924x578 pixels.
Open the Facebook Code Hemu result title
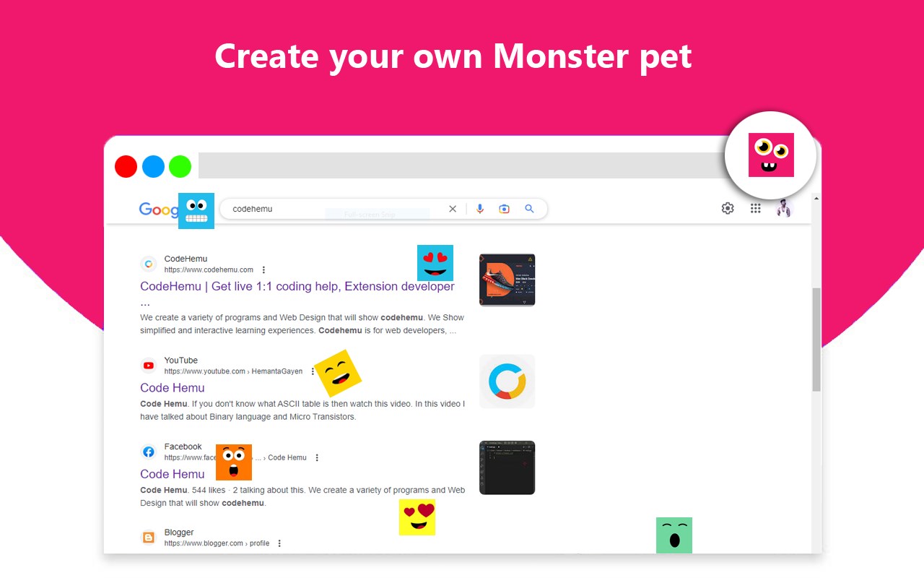click(x=173, y=474)
